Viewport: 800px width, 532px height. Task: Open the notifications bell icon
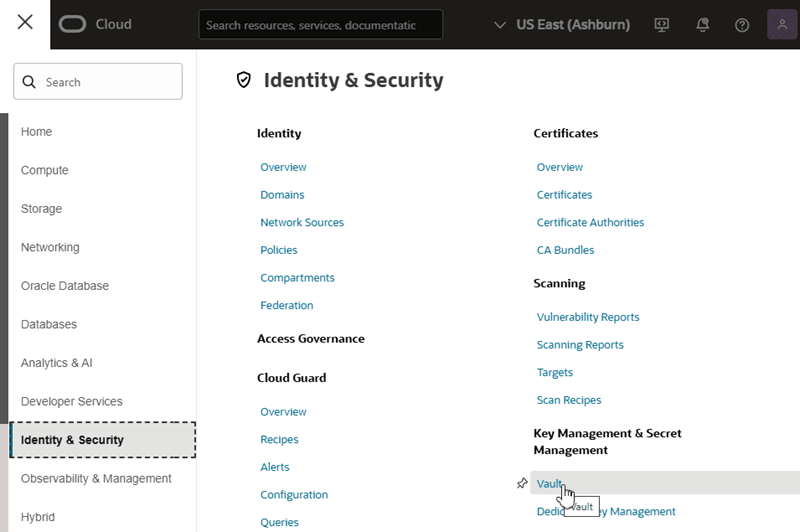(702, 25)
